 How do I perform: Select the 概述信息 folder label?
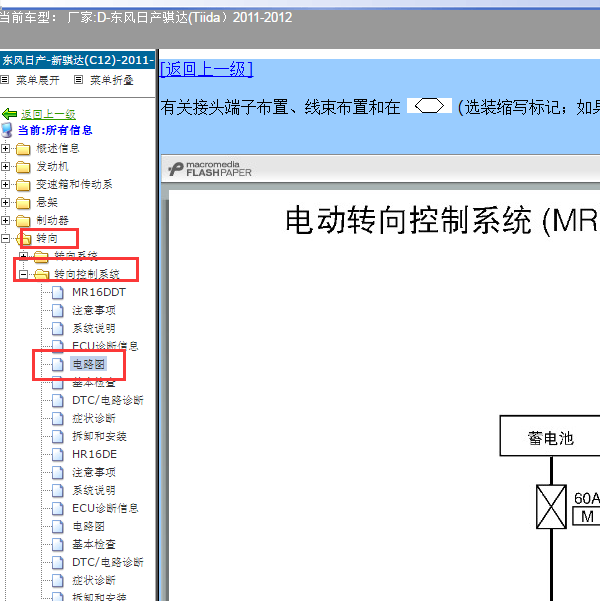pos(58,148)
